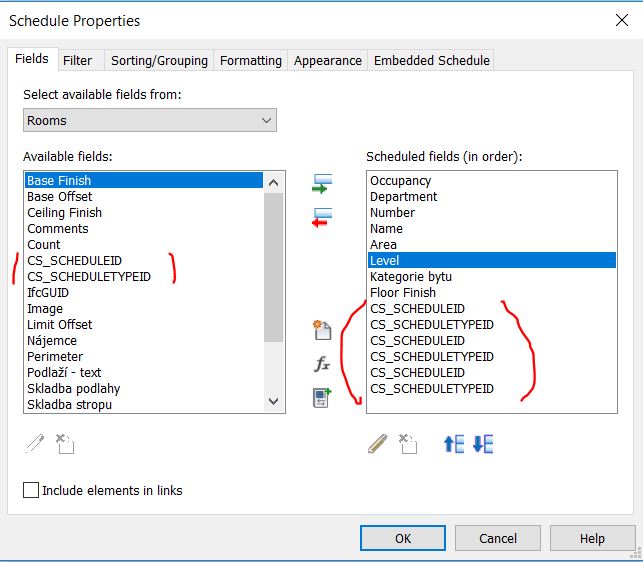The image size is (643, 562).
Task: Click the Combine parameters icon
Action: pyautogui.click(x=321, y=397)
